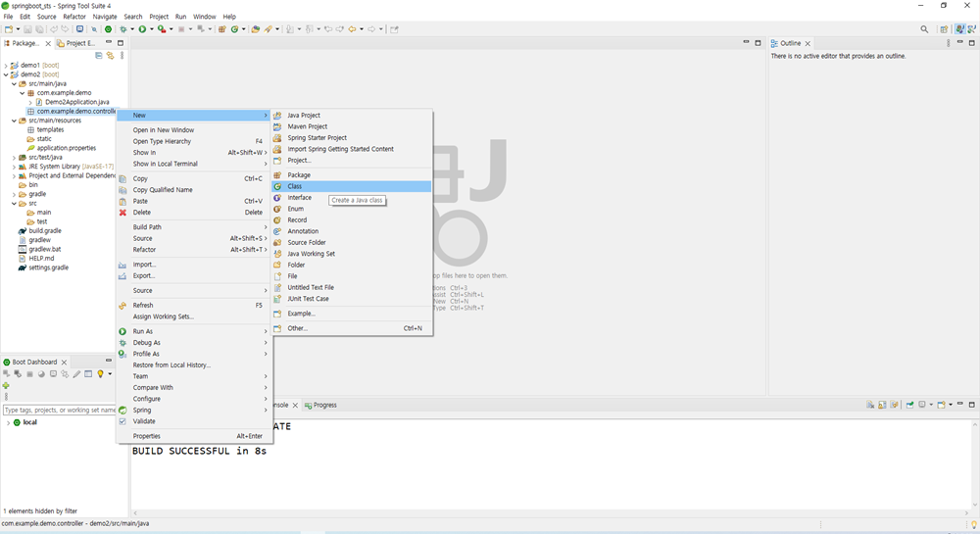Click the yellow Back navigation arrow
Screen dimensions: 980x534
(352, 29)
